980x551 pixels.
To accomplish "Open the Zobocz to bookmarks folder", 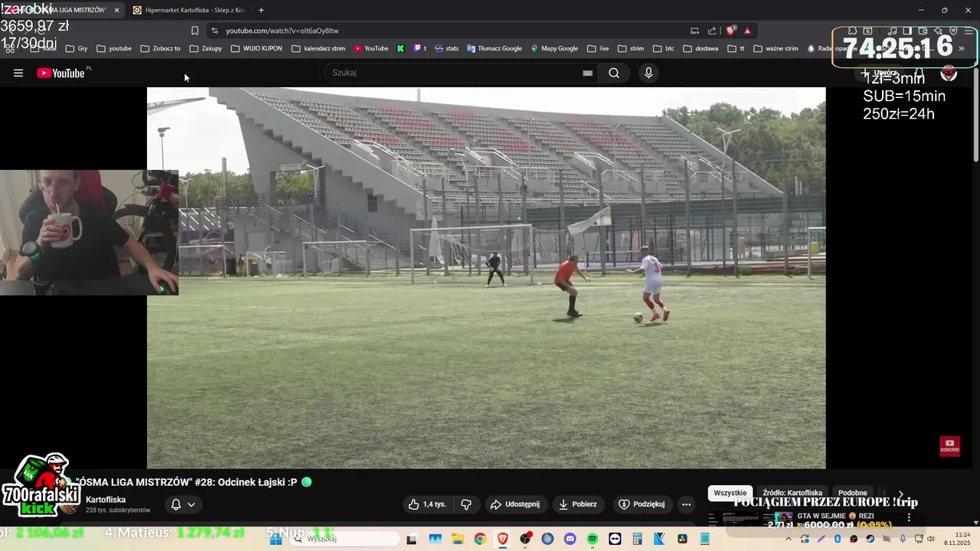I will point(160,48).
